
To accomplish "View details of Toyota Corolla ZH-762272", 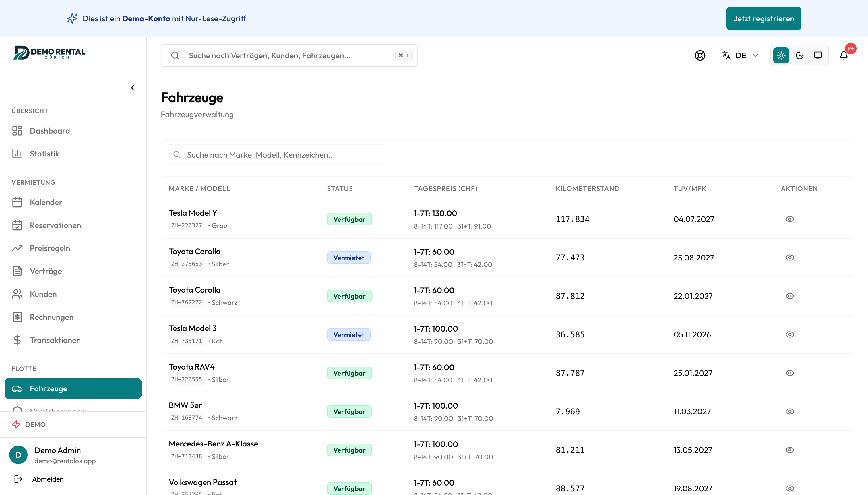I will [x=790, y=296].
